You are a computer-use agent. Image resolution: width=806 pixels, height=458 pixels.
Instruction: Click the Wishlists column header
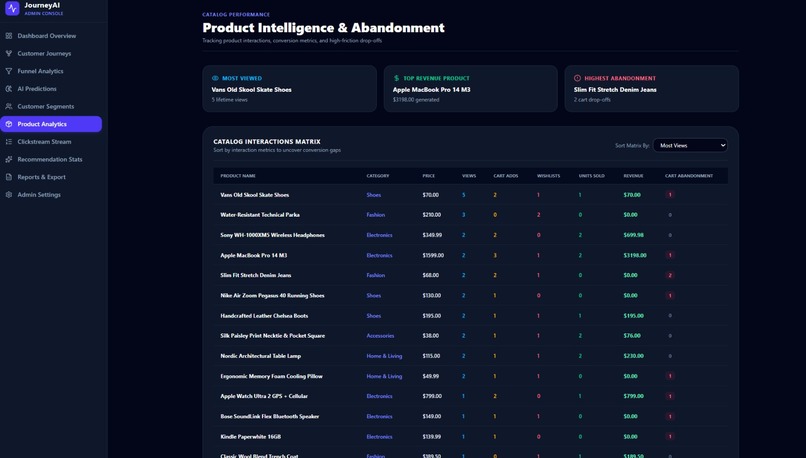pyautogui.click(x=548, y=176)
